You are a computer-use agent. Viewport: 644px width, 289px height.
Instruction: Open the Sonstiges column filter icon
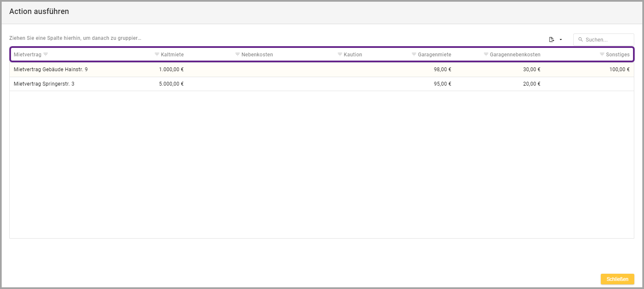tap(602, 55)
